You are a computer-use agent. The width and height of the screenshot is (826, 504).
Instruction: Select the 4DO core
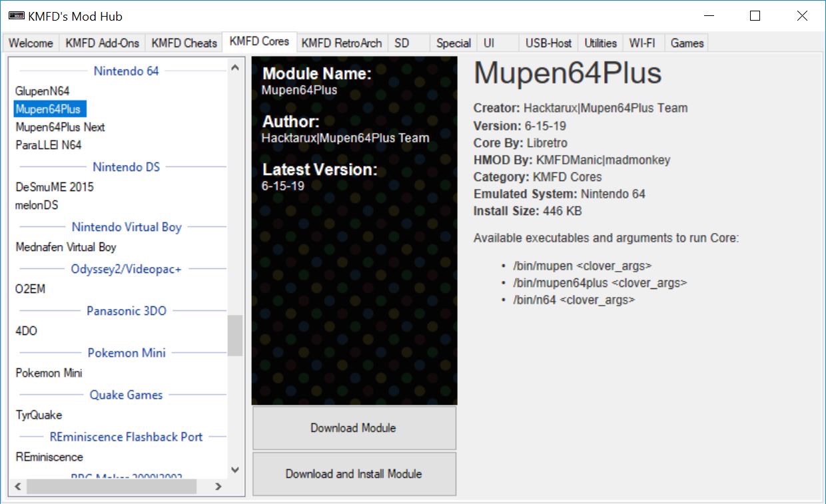(27, 331)
